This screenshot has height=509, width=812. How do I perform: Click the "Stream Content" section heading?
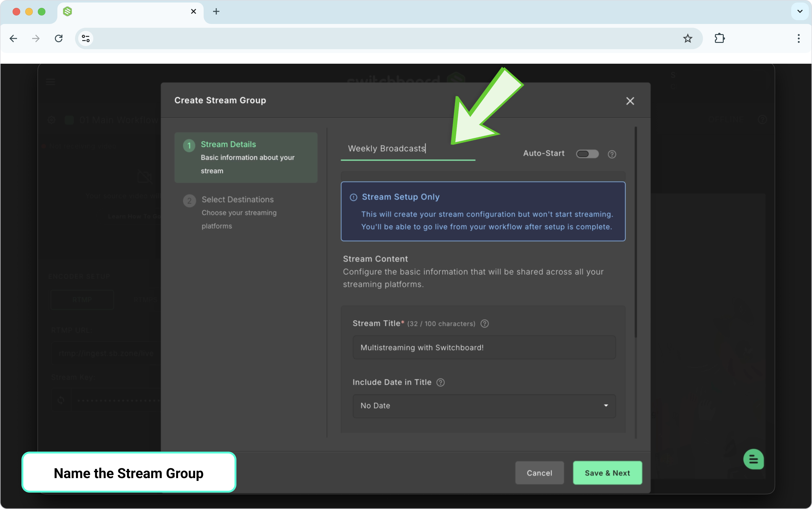pos(375,259)
